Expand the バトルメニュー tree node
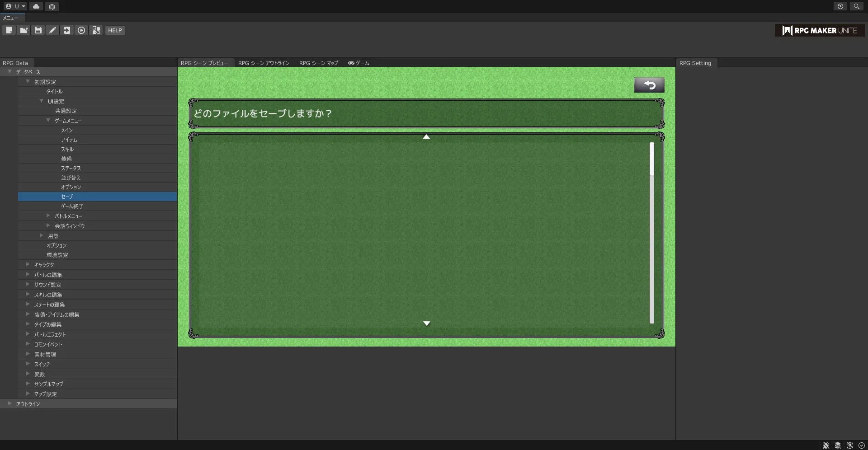The width and height of the screenshot is (868, 450). click(x=48, y=216)
